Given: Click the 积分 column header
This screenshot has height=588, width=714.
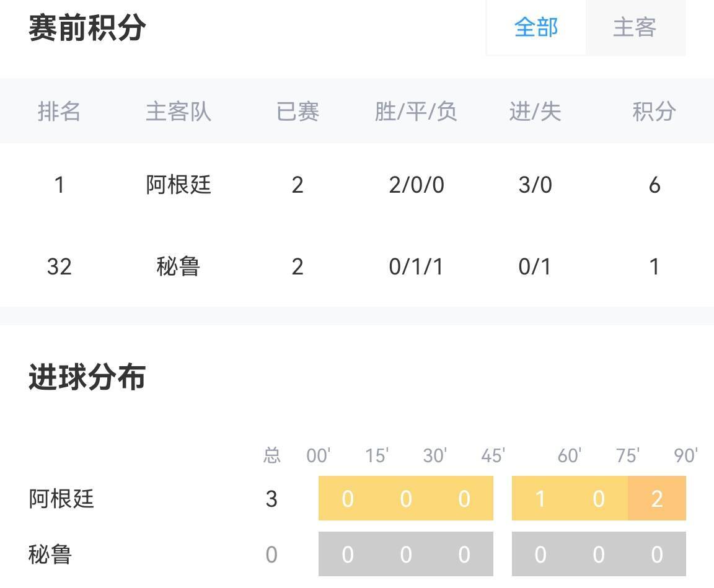Looking at the screenshot, I should [x=654, y=112].
